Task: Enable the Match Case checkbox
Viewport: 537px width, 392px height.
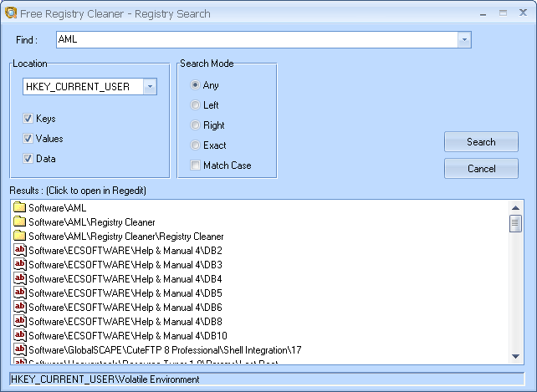Action: pyautogui.click(x=195, y=165)
